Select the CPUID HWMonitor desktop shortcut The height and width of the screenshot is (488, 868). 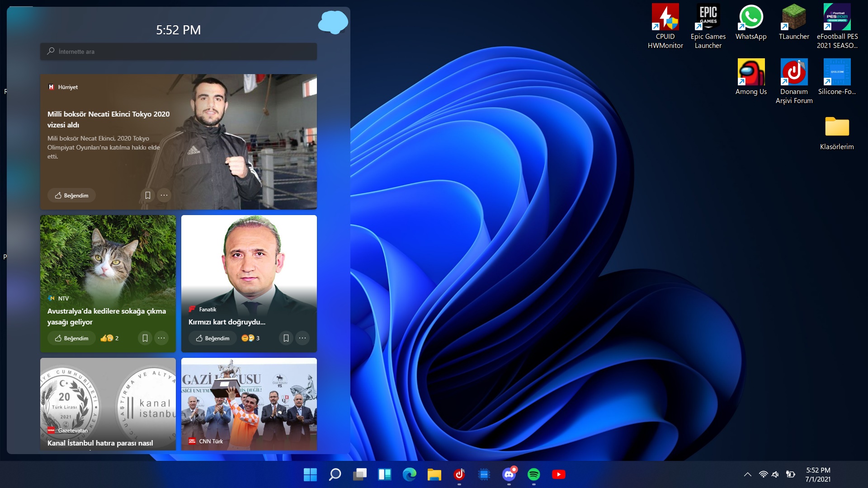click(665, 26)
